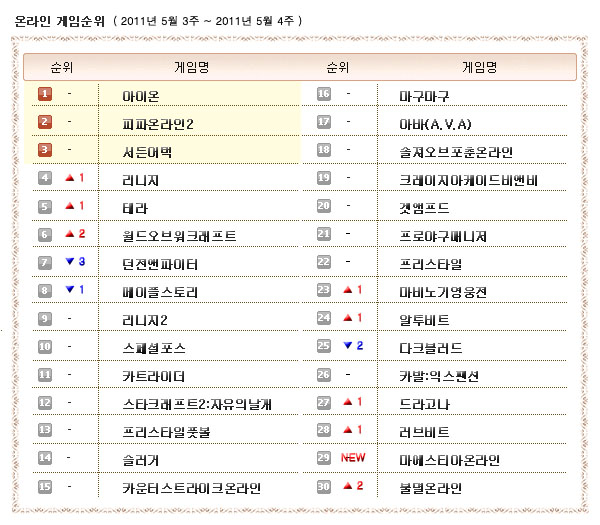This screenshot has width=600, height=525.
Task: Click the 마비노기영웅전 game name
Action: (443, 292)
